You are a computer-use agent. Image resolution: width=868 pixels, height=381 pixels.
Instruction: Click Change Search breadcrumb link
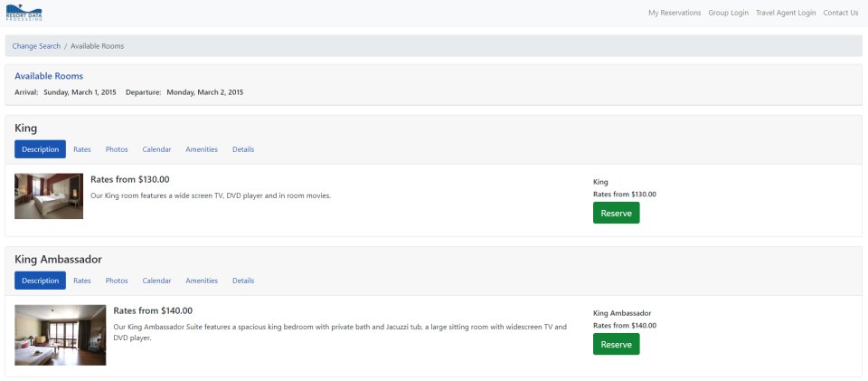pyautogui.click(x=36, y=46)
